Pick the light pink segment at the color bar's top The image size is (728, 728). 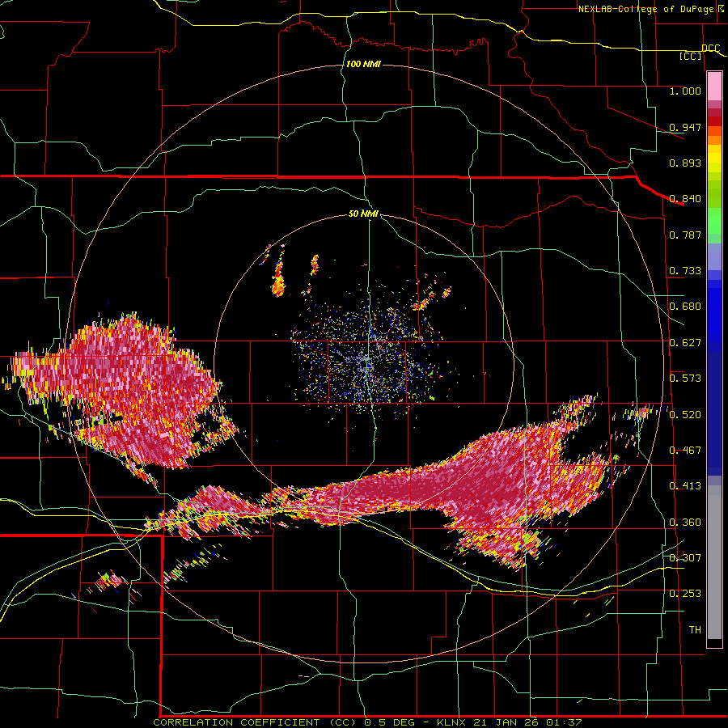714,87
